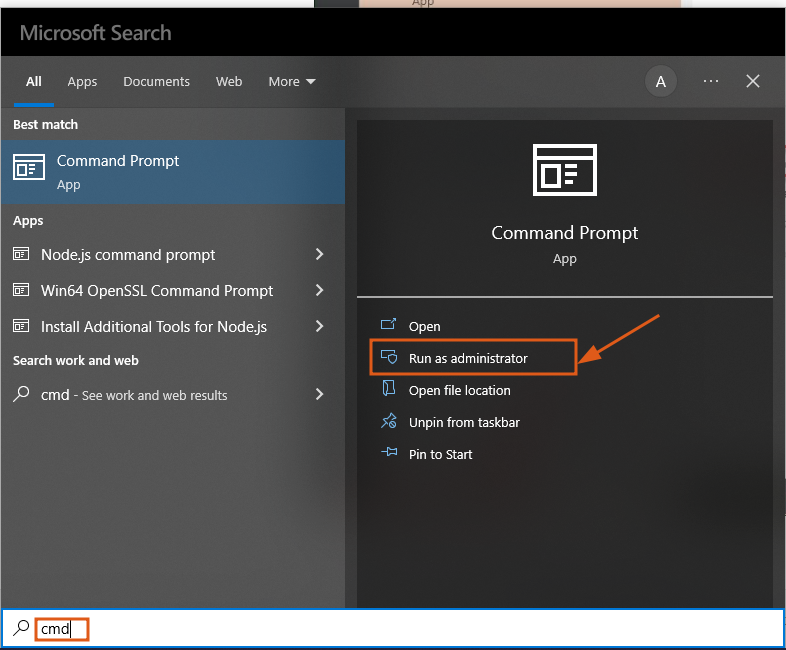Click the Open action icon
Image resolution: width=786 pixels, height=650 pixels.
[388, 325]
